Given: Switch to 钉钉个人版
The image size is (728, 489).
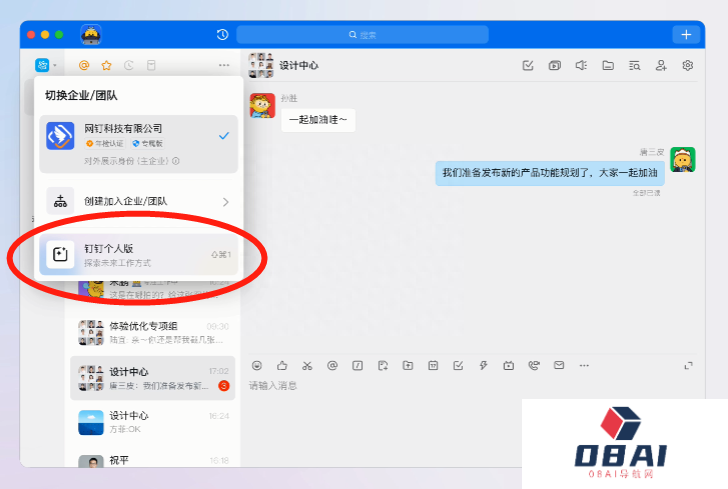Looking at the screenshot, I should [x=138, y=254].
